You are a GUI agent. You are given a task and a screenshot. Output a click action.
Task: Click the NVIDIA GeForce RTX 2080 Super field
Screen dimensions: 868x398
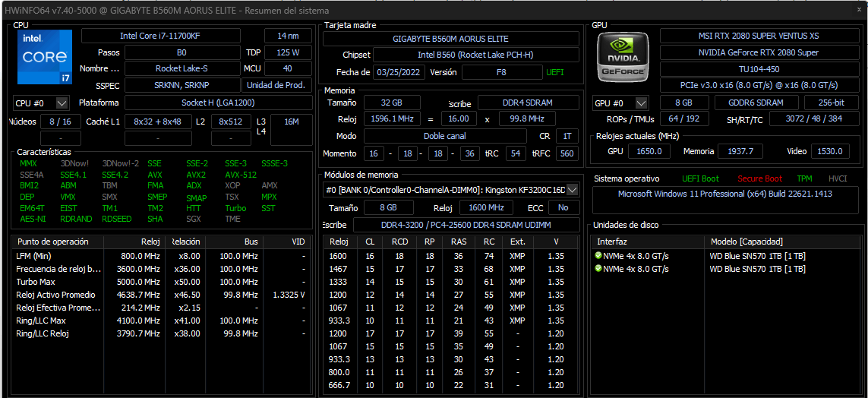tap(758, 52)
